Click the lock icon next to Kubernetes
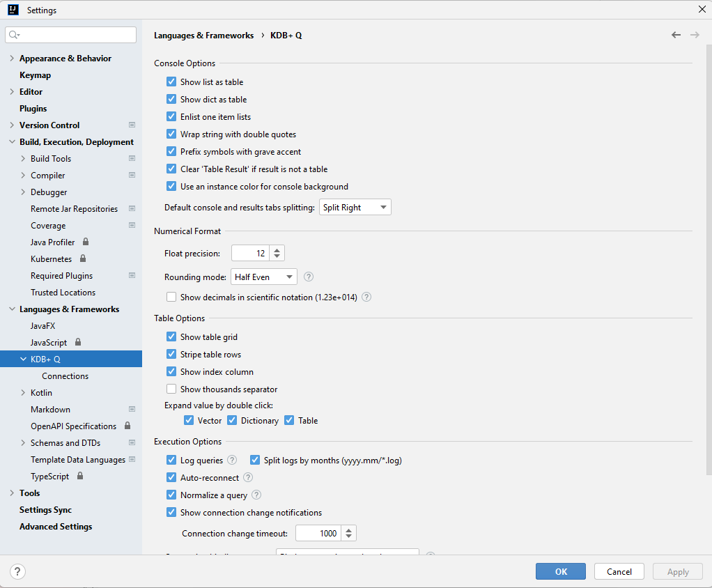 point(83,258)
